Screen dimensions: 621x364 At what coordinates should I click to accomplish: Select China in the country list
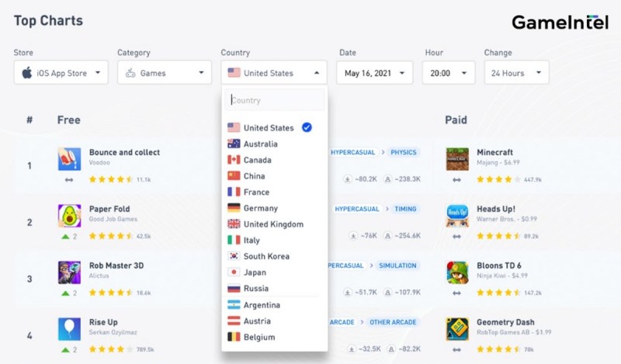pos(275,176)
